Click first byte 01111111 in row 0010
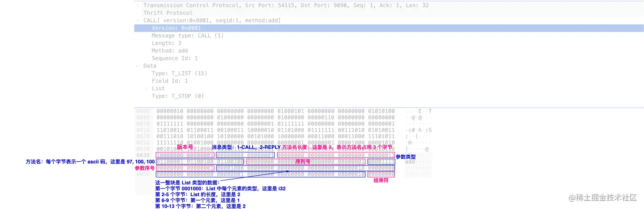The width and height of the screenshot is (644, 209). 170,124
